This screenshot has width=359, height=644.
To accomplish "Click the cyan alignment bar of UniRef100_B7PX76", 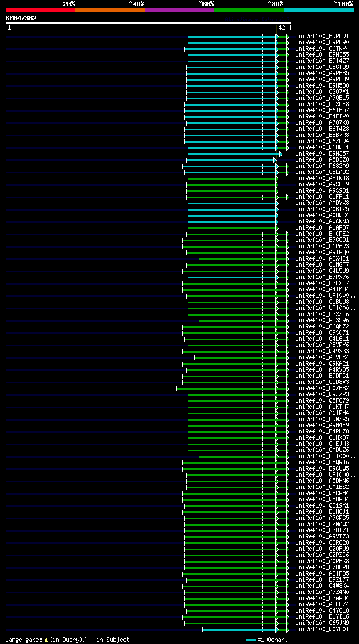I will [233, 277].
